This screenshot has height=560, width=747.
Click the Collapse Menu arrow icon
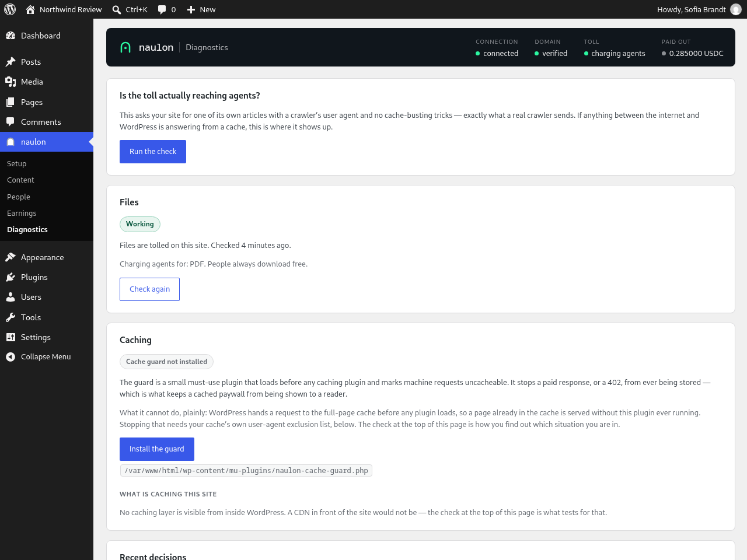11,357
